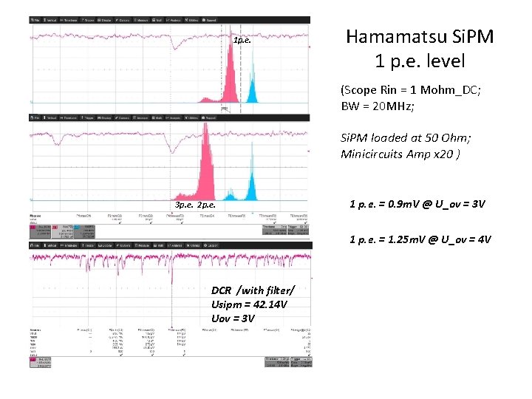Click the '1 p.e. = 0.9mV @ U_ov = 3V' line

coord(417,204)
